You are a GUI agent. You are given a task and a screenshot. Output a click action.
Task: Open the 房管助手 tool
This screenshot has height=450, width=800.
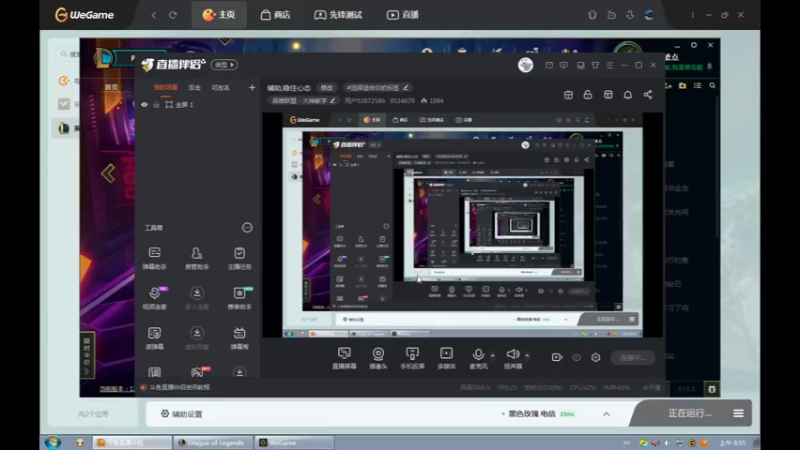tap(196, 258)
